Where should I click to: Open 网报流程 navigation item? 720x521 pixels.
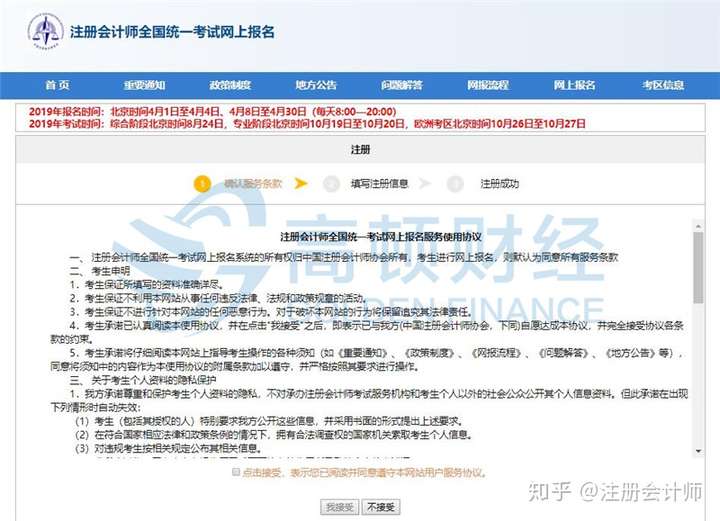[488, 85]
